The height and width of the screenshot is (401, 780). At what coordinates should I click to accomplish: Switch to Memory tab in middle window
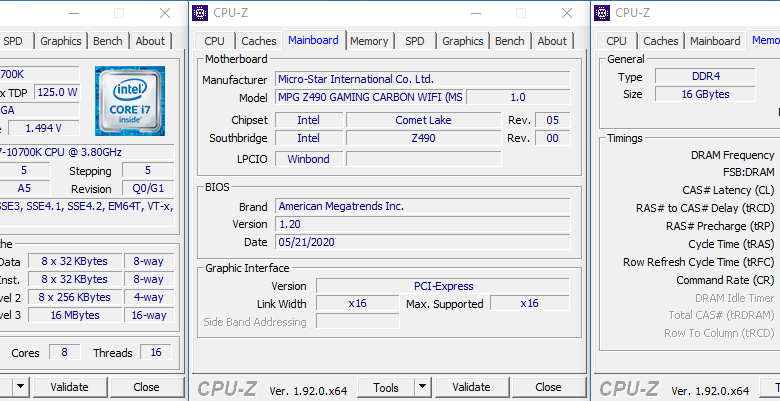[369, 41]
